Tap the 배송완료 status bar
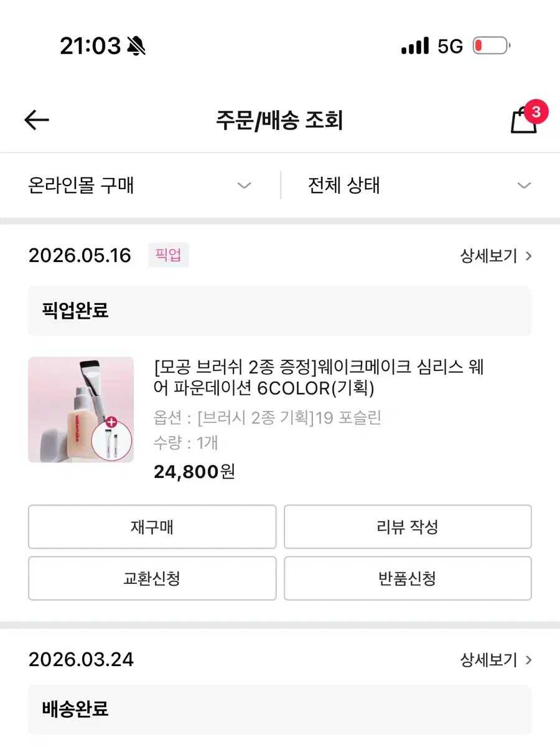The image size is (560, 747). point(280,709)
